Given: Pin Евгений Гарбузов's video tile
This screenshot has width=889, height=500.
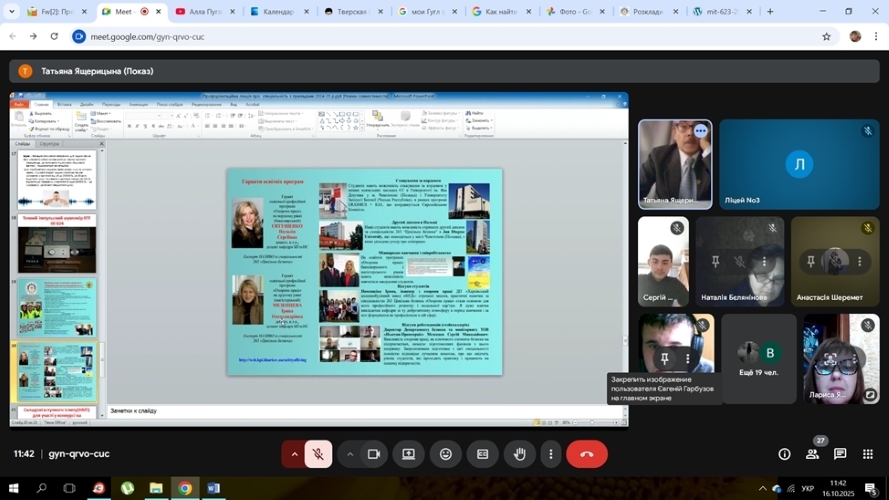Looking at the screenshot, I should tap(664, 358).
